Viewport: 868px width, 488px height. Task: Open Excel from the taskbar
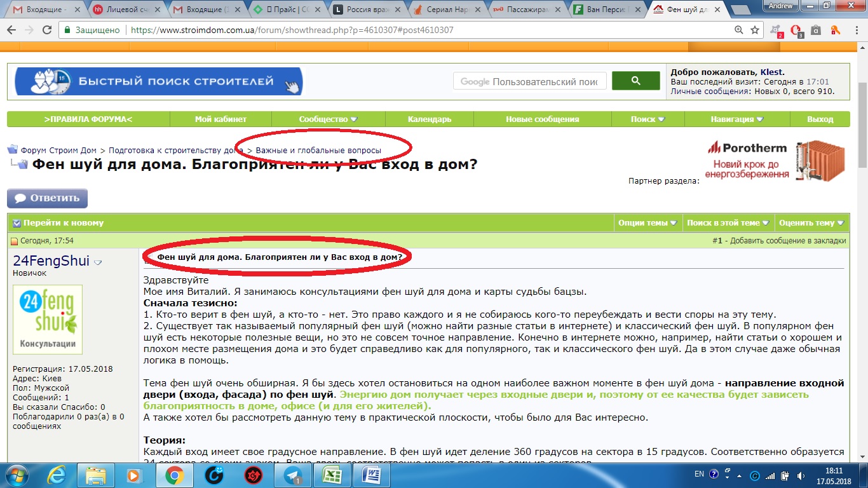point(331,475)
